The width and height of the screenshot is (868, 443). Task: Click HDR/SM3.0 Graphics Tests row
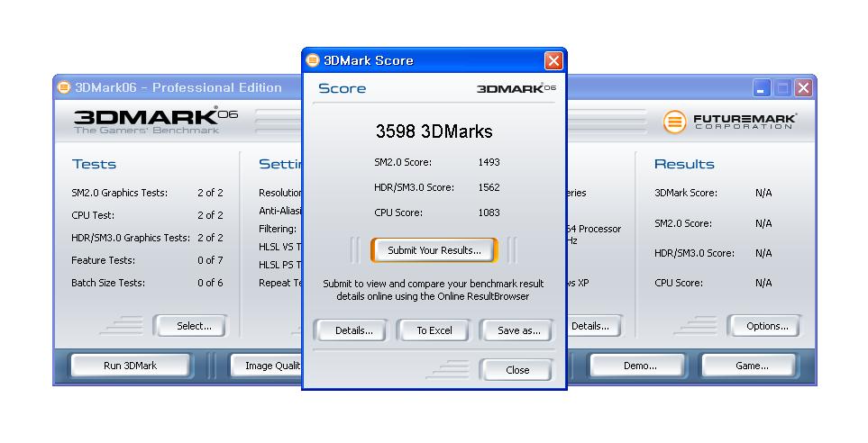tap(147, 238)
